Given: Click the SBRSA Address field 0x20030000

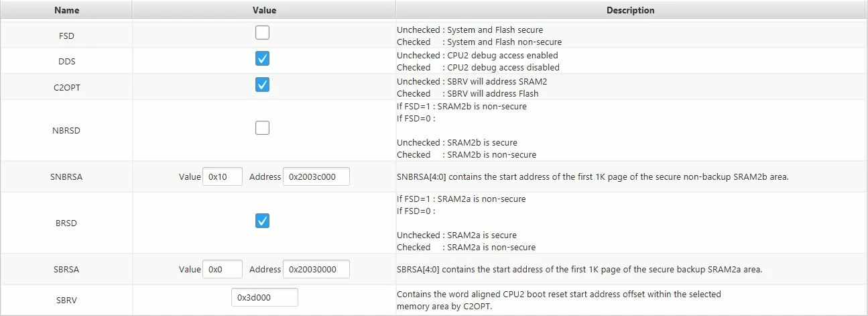Looking at the screenshot, I should pos(316,270).
